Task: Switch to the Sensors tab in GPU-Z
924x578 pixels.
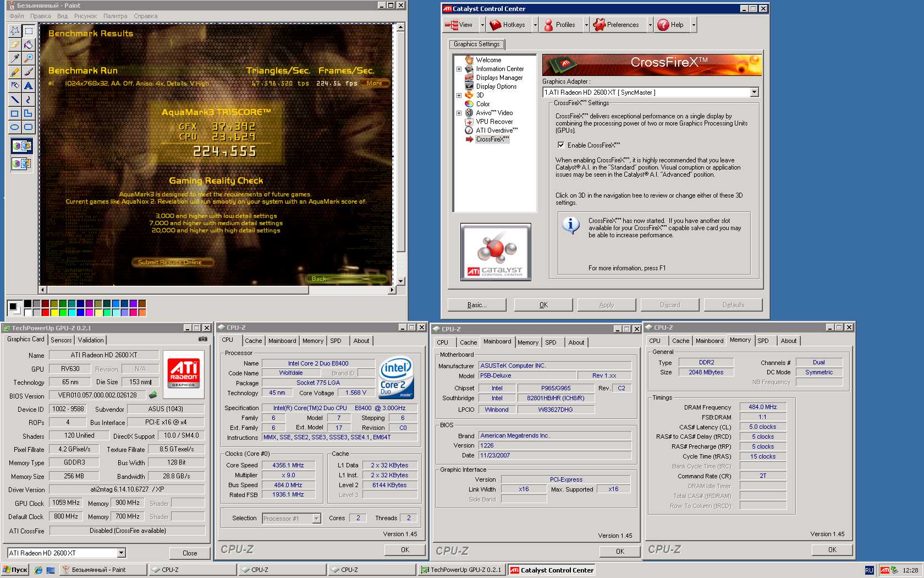Action: point(61,340)
